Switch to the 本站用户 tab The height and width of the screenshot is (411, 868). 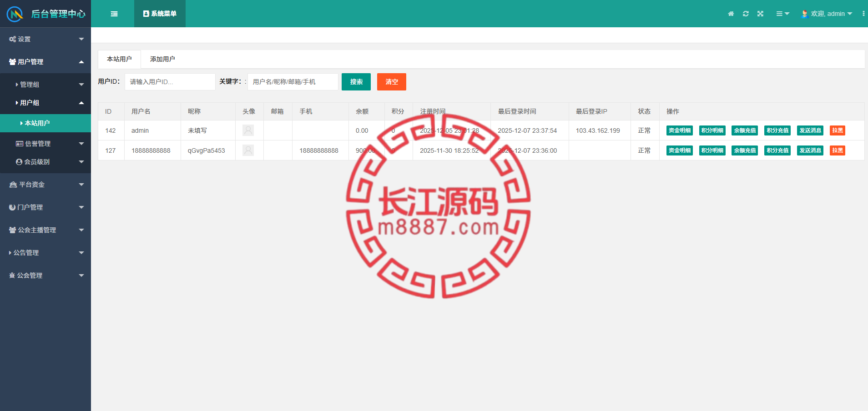(x=119, y=59)
